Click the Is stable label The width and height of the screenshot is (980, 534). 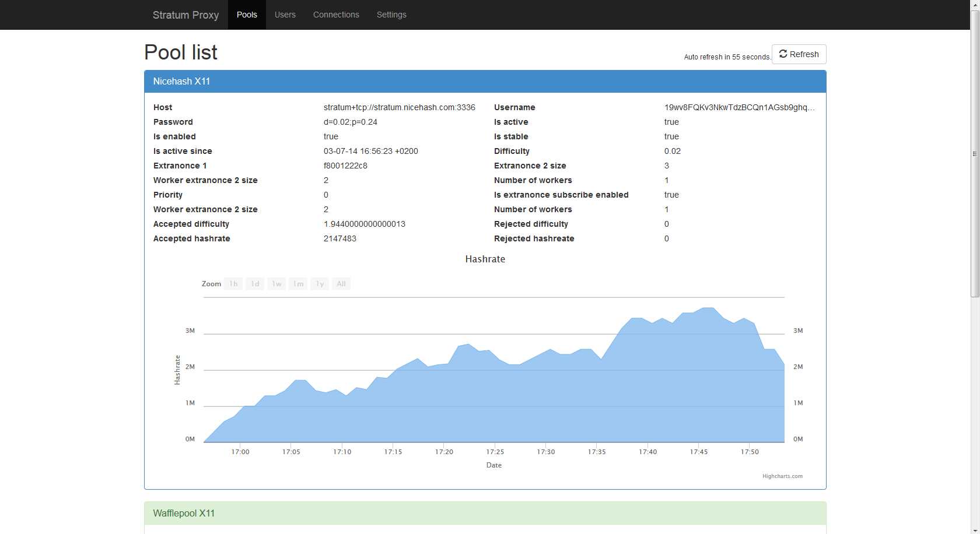[x=511, y=136]
